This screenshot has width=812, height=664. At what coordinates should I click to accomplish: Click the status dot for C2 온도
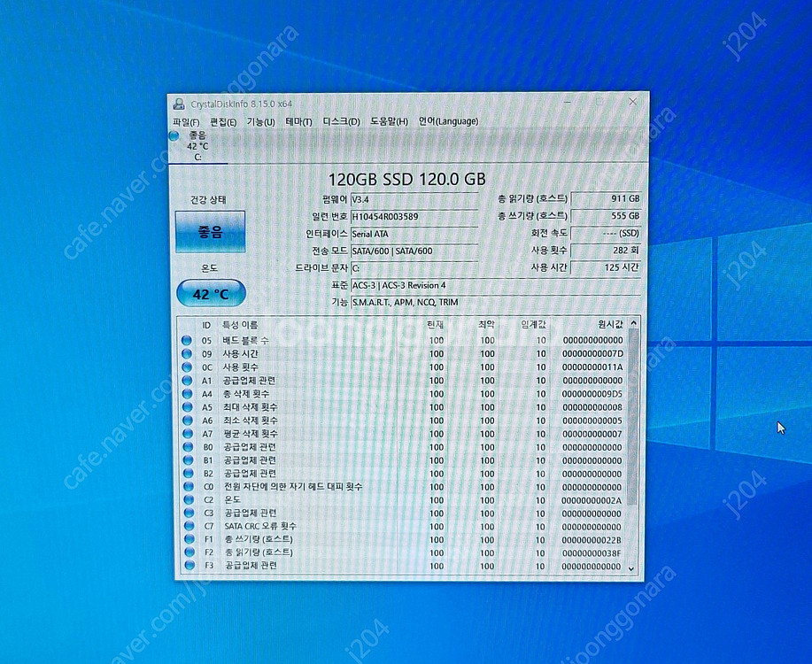pyautogui.click(x=189, y=500)
